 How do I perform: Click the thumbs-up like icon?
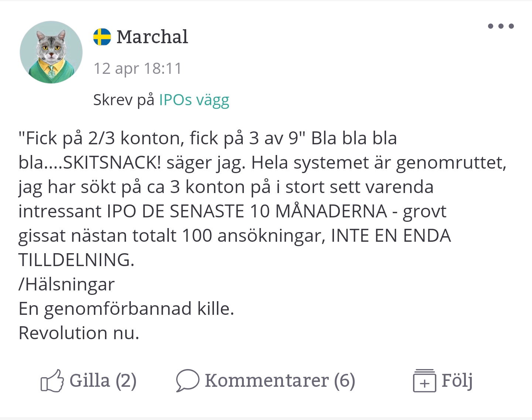52,381
